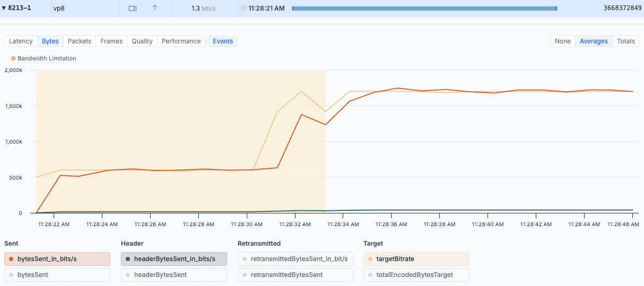This screenshot has height=286, width=644.
Task: Hide the headerBytesSent_in_bits/s series
Action: (174, 259)
